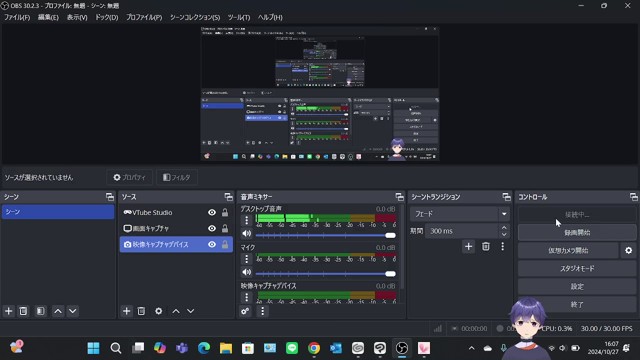Screen dimensions: 640x360
Task: Lock the 画面キャプチャ source
Action: tap(225, 228)
